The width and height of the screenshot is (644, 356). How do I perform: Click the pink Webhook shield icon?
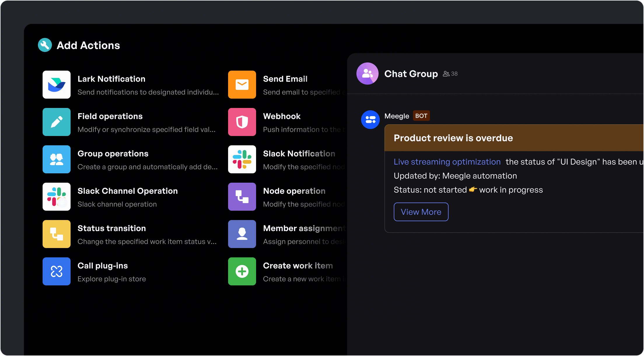pyautogui.click(x=242, y=122)
